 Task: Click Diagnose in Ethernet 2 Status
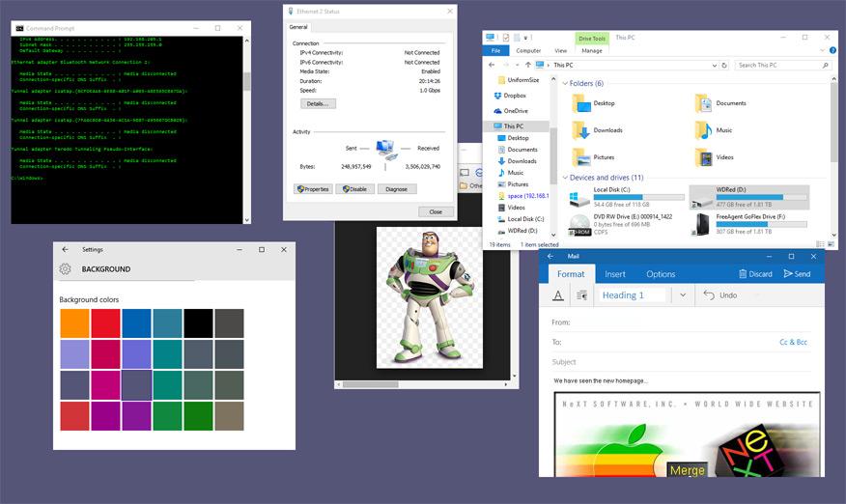[x=397, y=189]
